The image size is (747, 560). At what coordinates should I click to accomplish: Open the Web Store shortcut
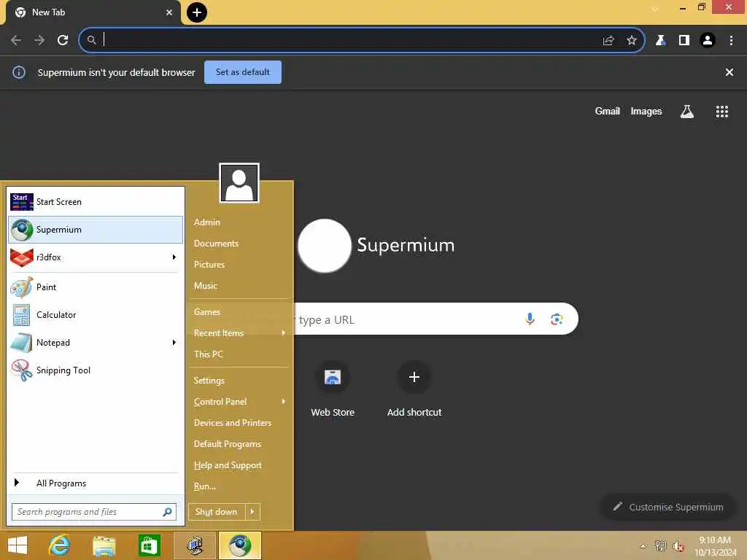(x=333, y=389)
